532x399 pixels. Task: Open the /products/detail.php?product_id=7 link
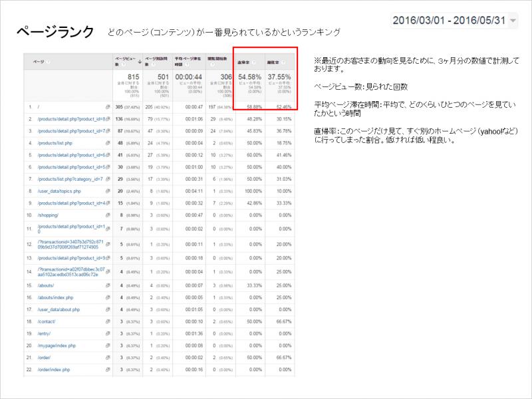coord(72,131)
